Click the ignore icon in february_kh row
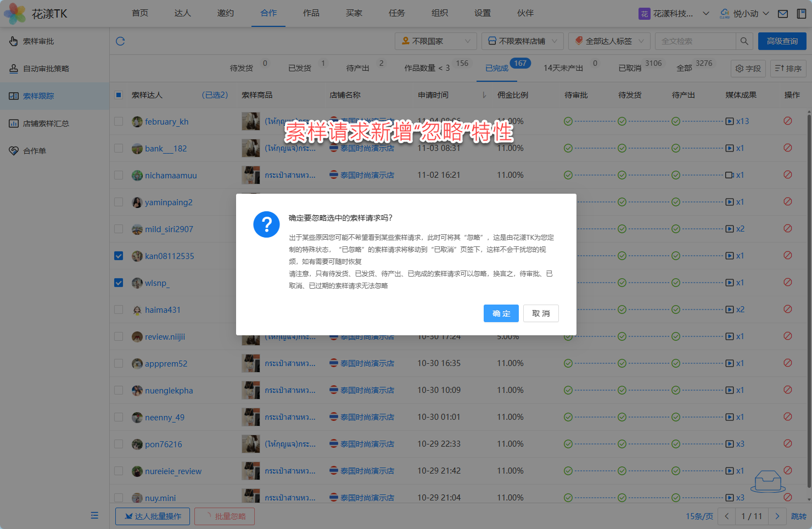The width and height of the screenshot is (812, 529). point(787,121)
